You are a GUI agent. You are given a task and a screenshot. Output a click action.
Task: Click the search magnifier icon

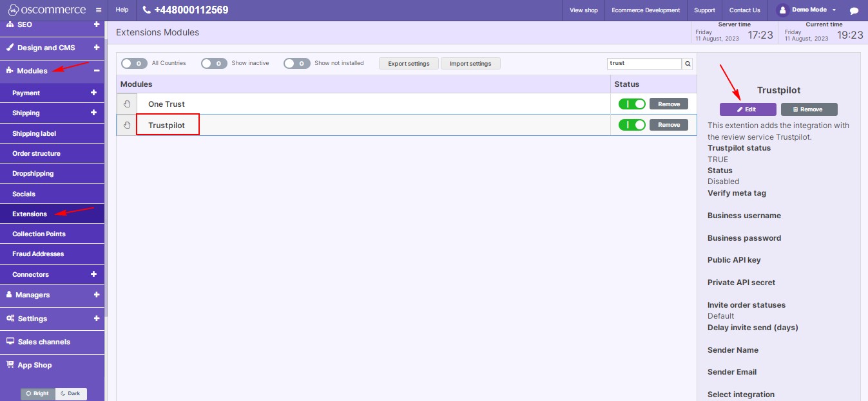click(x=688, y=64)
